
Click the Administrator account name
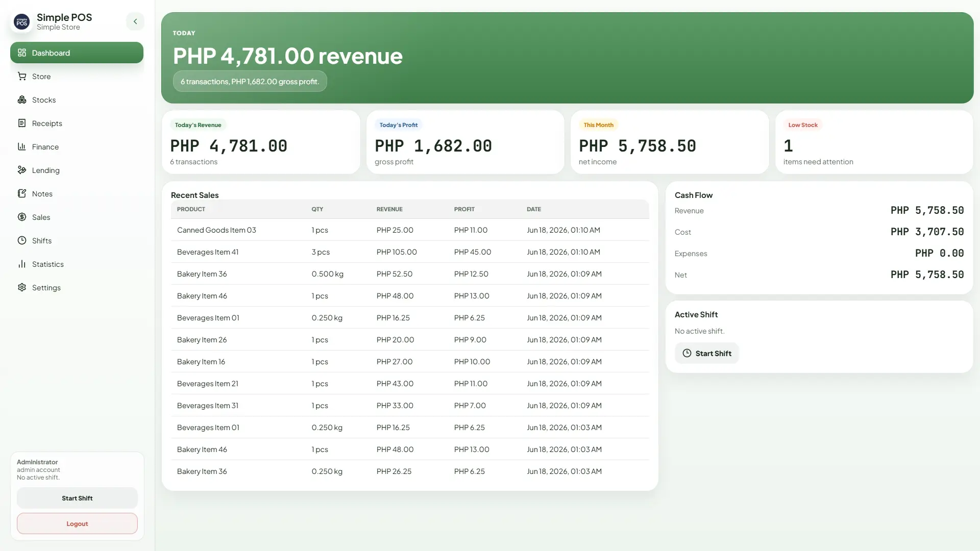pos(37,462)
